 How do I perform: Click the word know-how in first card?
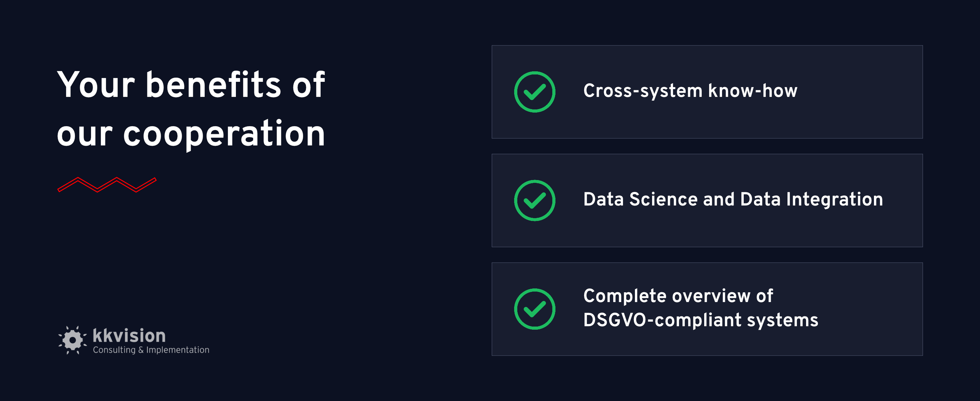point(753,91)
